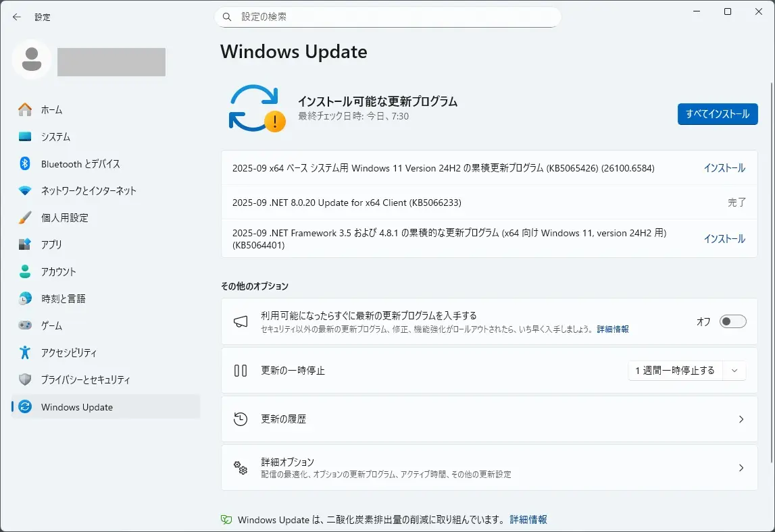Select ゲーム in sidebar

point(106,325)
